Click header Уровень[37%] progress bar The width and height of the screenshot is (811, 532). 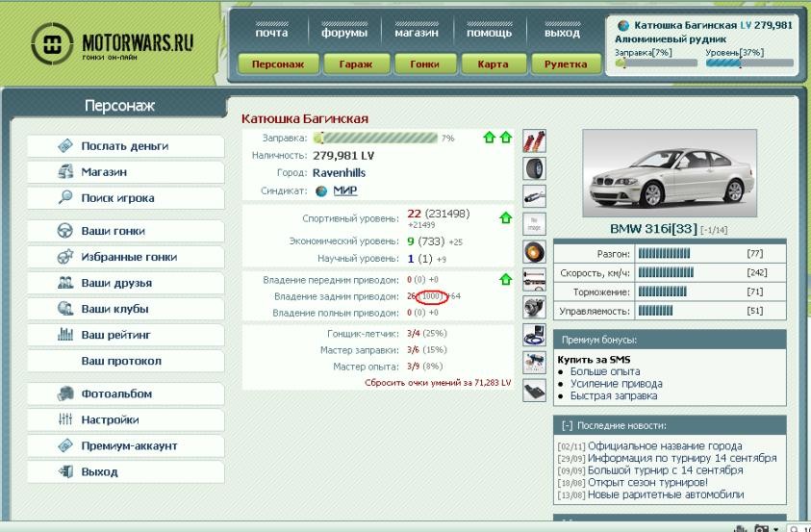[749, 63]
